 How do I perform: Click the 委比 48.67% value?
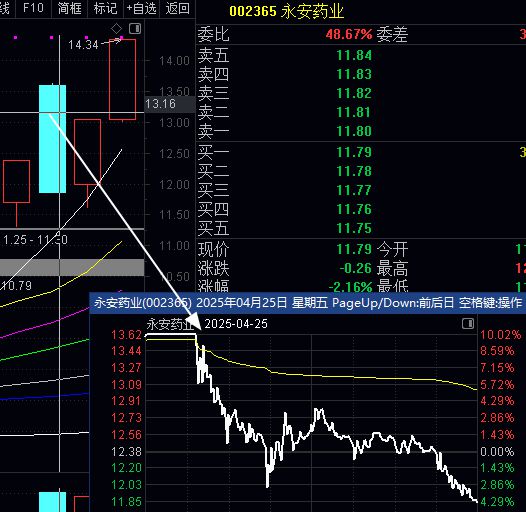tap(349, 34)
